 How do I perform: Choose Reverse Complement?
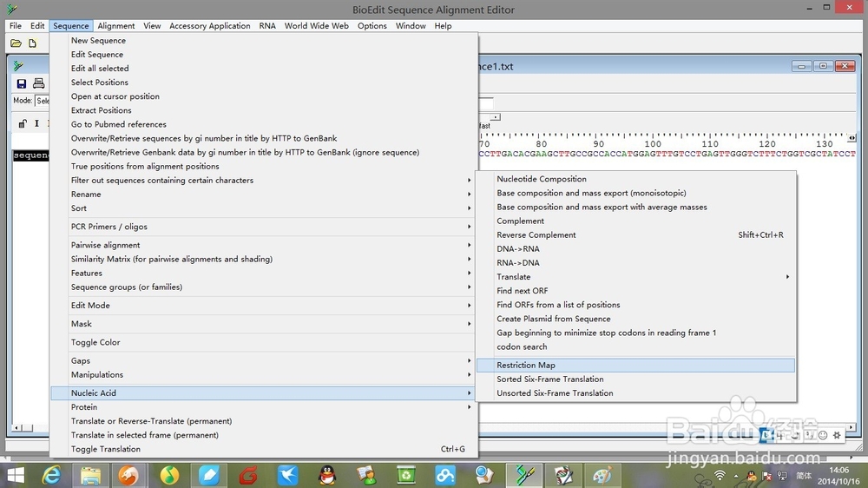tap(636, 234)
